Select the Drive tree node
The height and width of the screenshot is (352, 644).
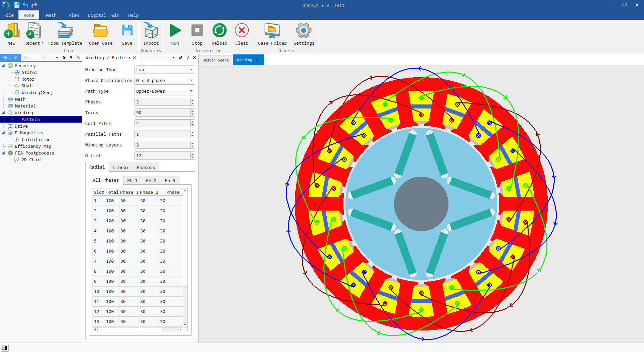pyautogui.click(x=21, y=126)
